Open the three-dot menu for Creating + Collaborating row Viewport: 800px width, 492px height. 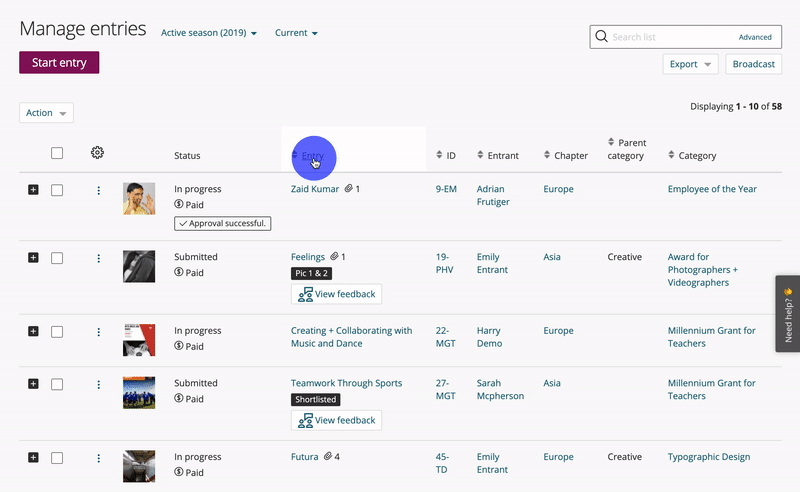tap(98, 332)
